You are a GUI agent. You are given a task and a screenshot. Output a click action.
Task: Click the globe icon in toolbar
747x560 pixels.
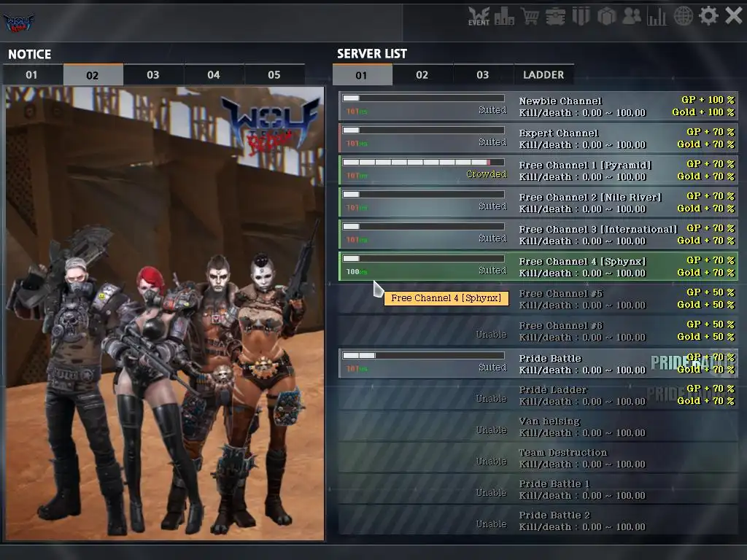click(x=683, y=16)
